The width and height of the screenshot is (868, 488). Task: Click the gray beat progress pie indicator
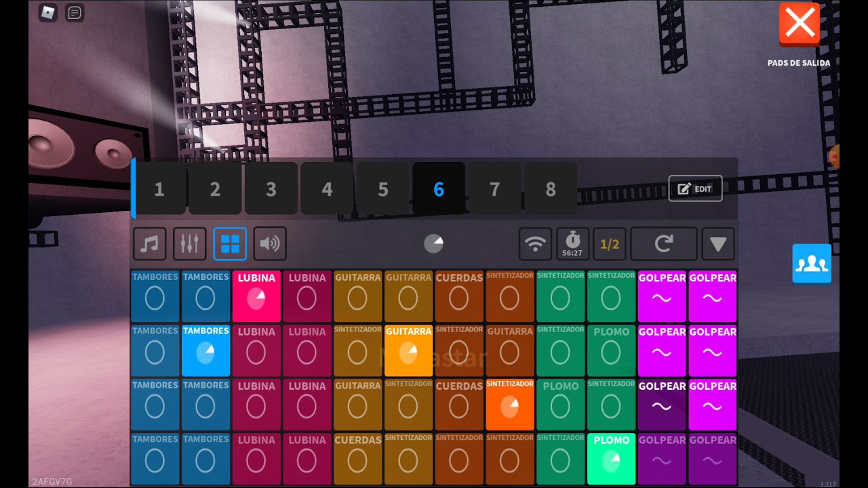tap(433, 244)
